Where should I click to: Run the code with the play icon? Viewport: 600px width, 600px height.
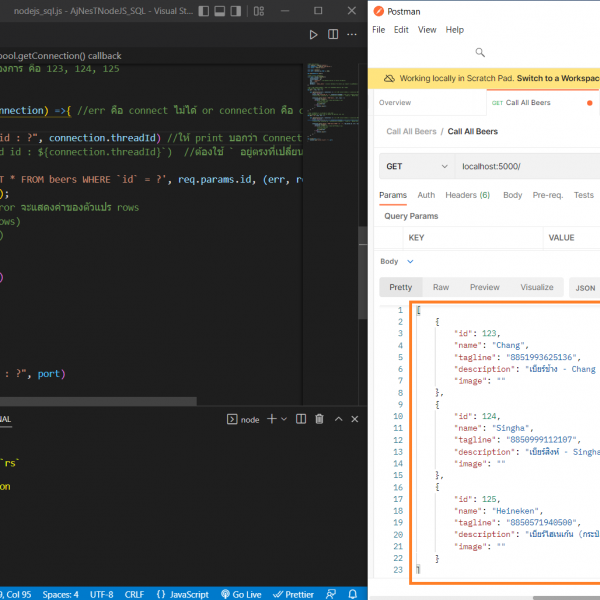click(x=313, y=34)
